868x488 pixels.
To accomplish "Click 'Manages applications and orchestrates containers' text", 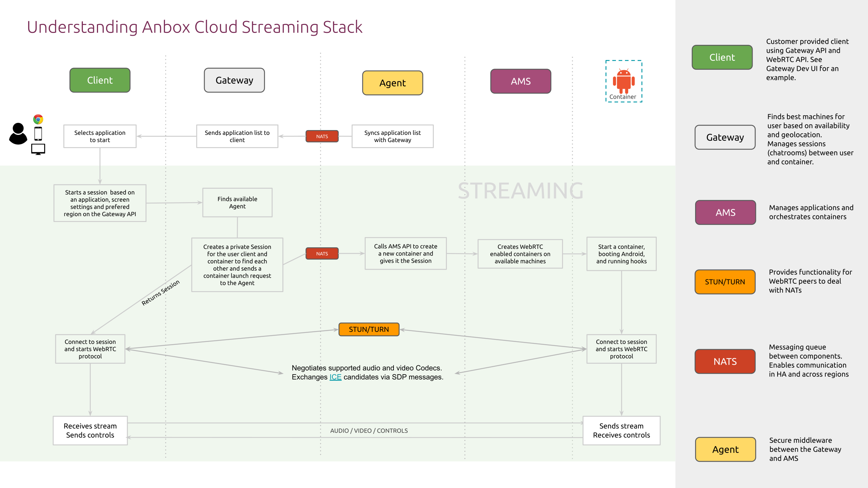I will point(811,212).
